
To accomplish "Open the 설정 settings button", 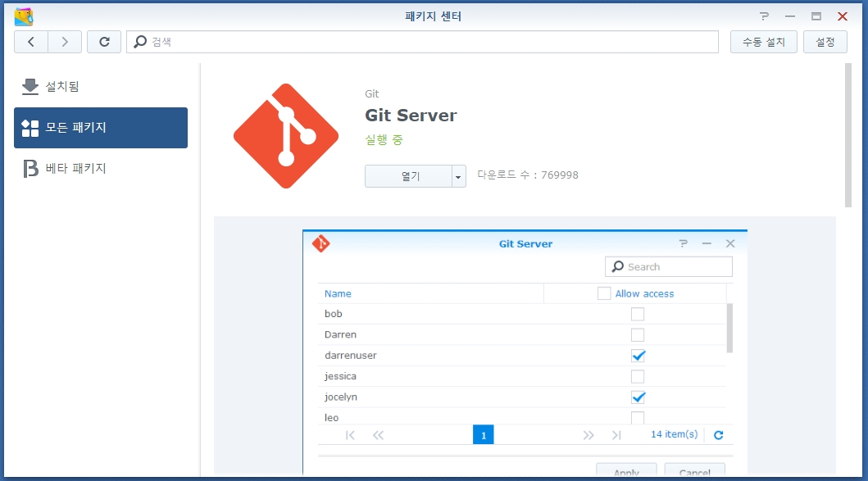I will point(825,42).
